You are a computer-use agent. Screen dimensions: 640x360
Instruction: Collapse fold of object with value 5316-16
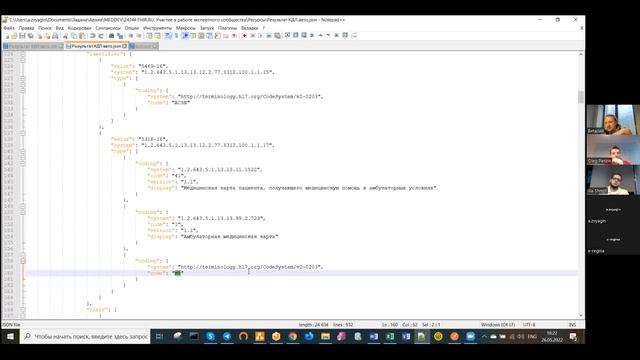(x=23, y=133)
